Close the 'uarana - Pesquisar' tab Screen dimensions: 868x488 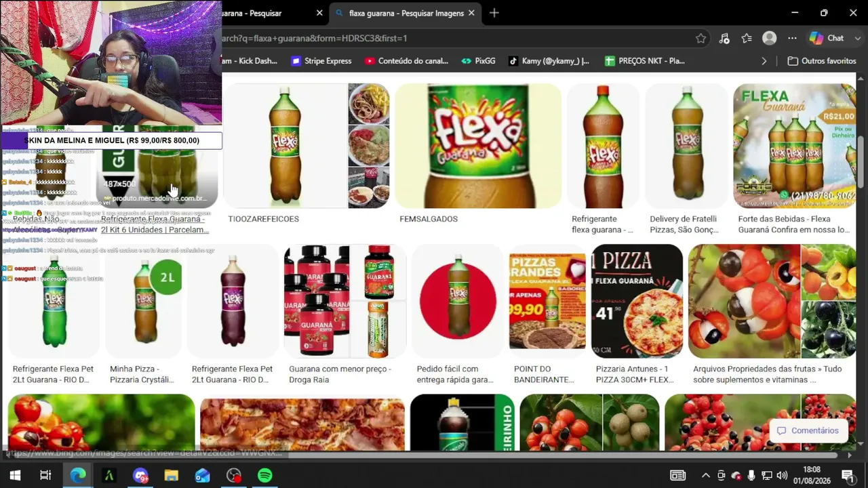click(x=319, y=13)
